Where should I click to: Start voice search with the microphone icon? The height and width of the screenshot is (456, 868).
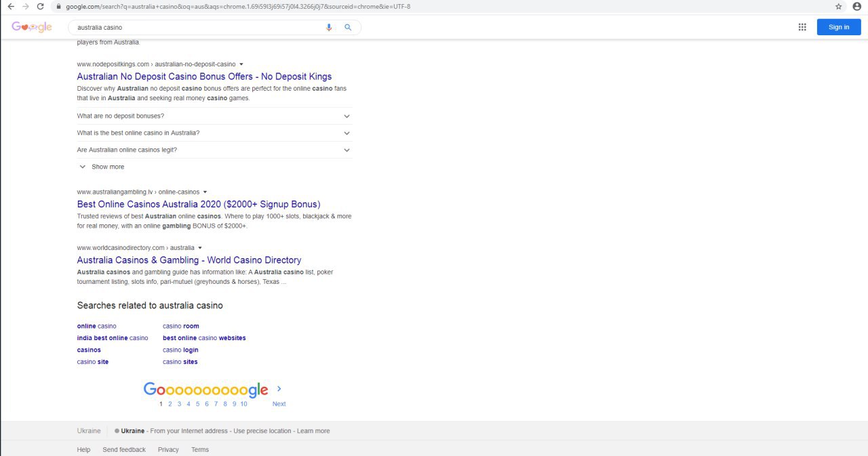coord(329,27)
